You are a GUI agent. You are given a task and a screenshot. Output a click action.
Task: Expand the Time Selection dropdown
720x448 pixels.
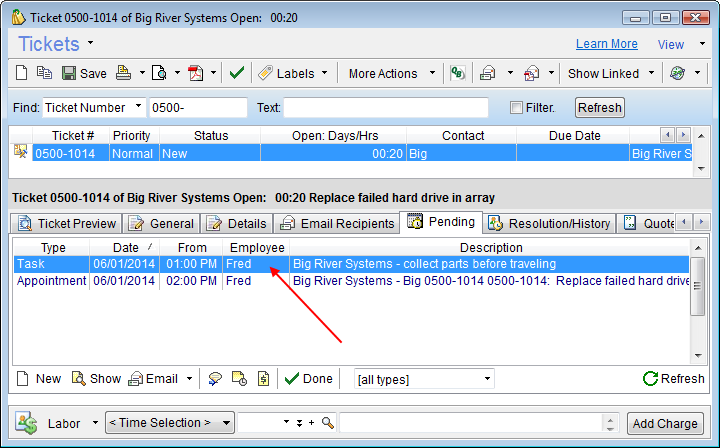tap(226, 423)
